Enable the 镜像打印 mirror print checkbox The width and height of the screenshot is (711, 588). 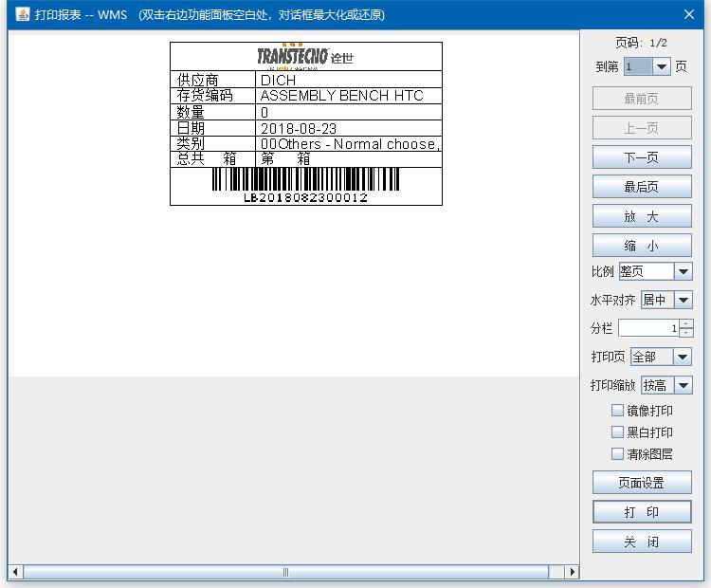(x=617, y=411)
